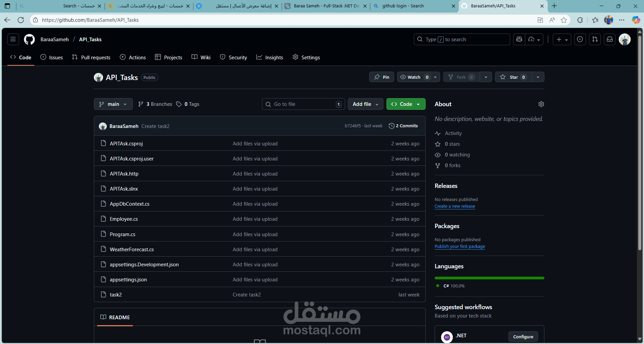Focus the Type to search box
644x344 pixels.
462,39
